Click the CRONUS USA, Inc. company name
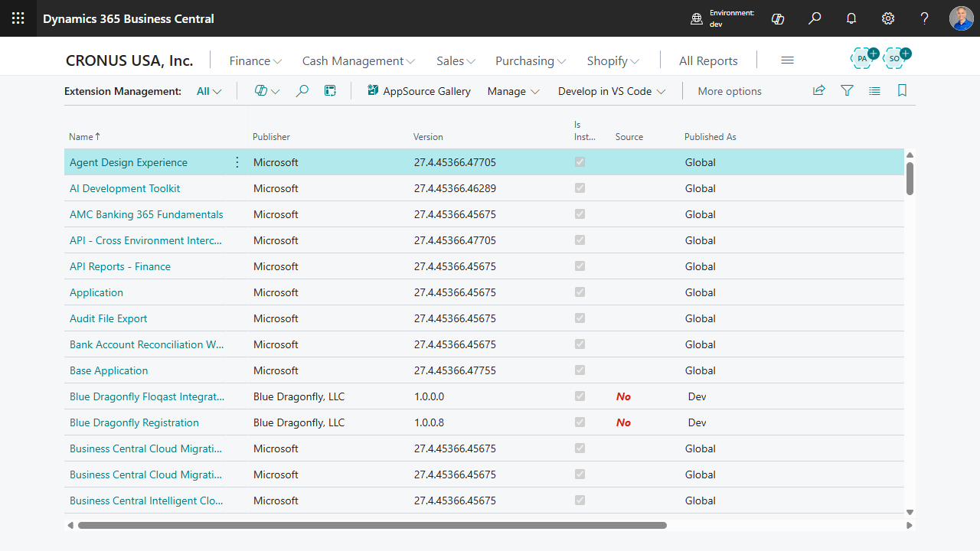The width and height of the screenshot is (980, 551). point(129,60)
